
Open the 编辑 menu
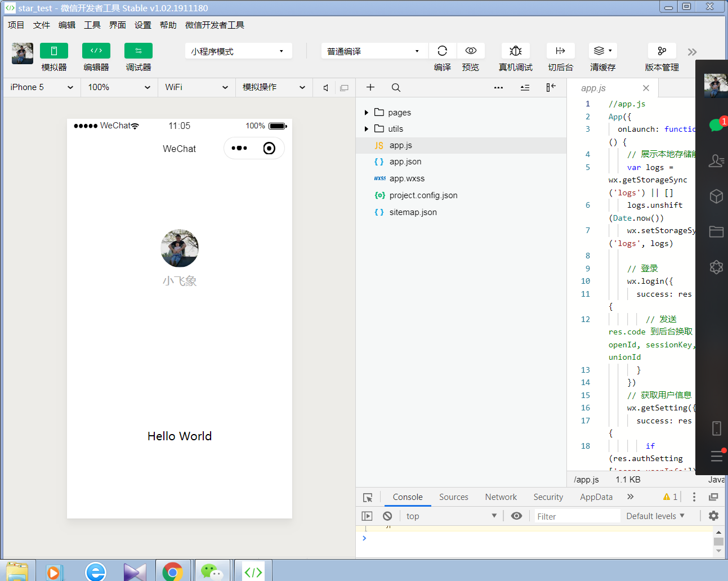(x=67, y=25)
